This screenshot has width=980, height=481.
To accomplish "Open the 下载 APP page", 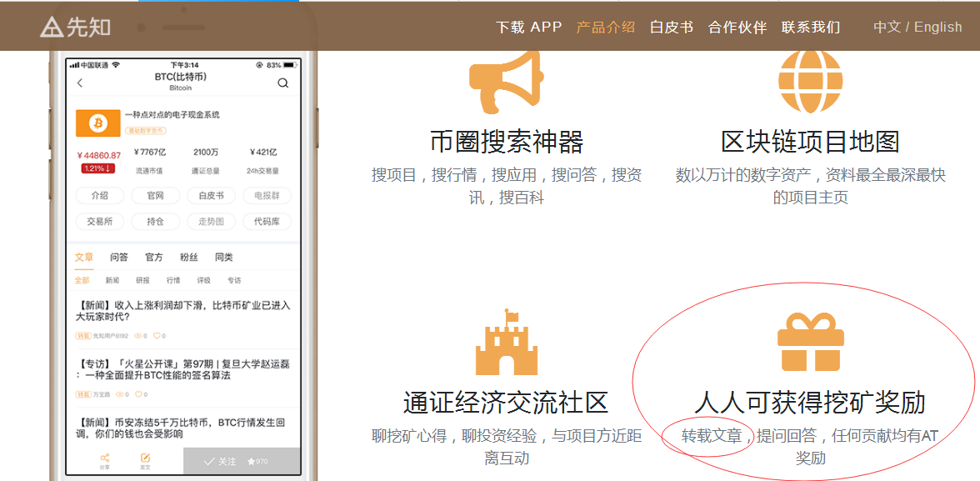I will (x=528, y=27).
